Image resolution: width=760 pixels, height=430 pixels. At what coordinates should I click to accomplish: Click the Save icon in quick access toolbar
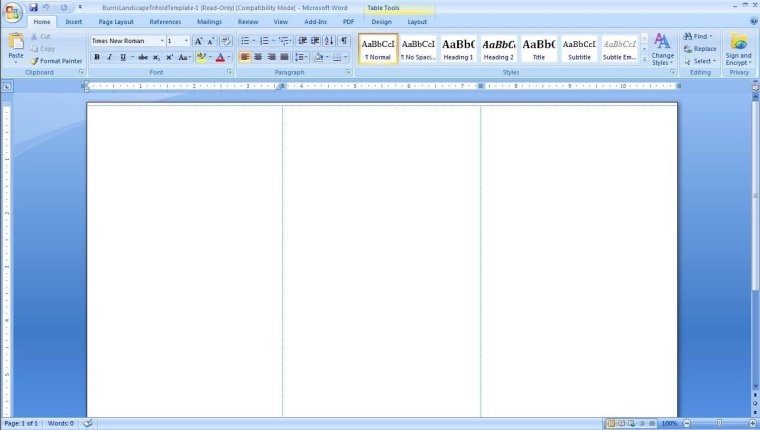coord(32,7)
